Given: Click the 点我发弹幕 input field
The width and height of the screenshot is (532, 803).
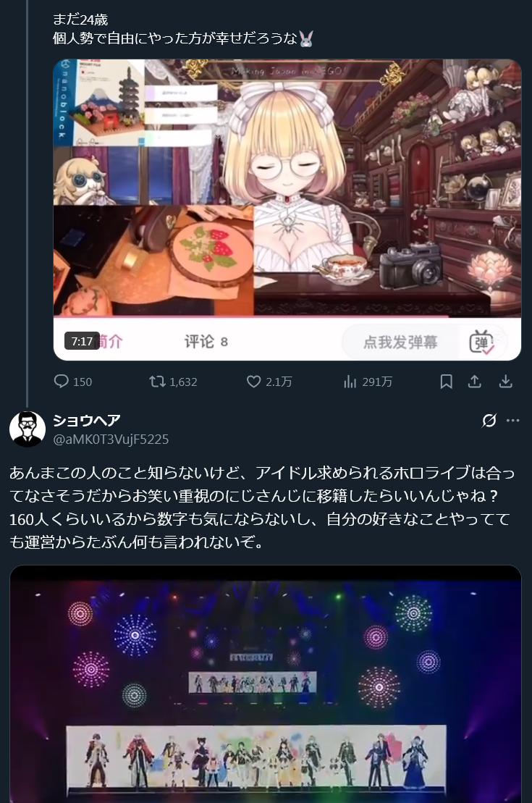Looking at the screenshot, I should [x=400, y=342].
